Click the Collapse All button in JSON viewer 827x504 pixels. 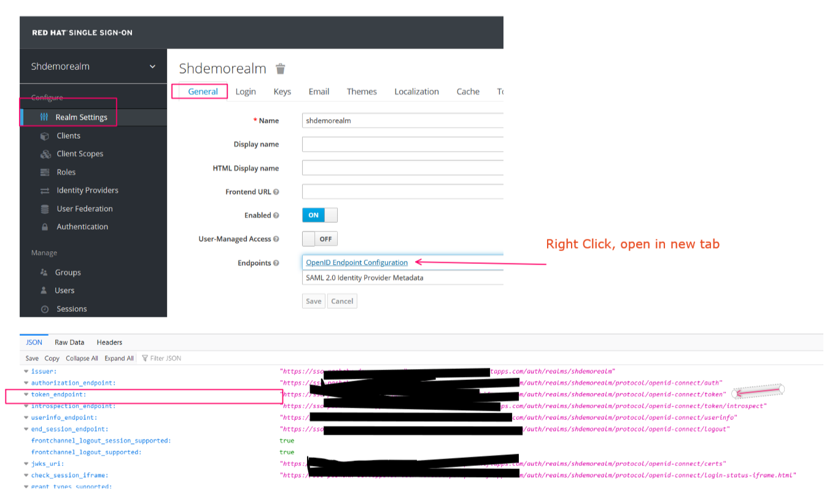[82, 359]
